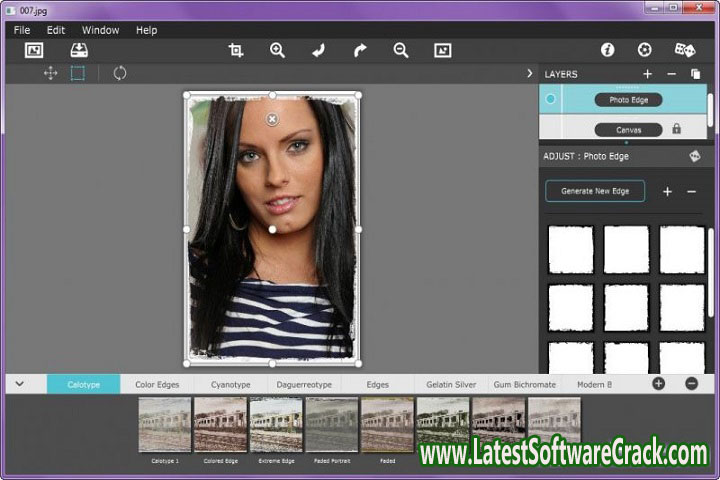This screenshot has height=480, width=720.
Task: Click the Layers panel scrollbar
Action: (x=710, y=108)
